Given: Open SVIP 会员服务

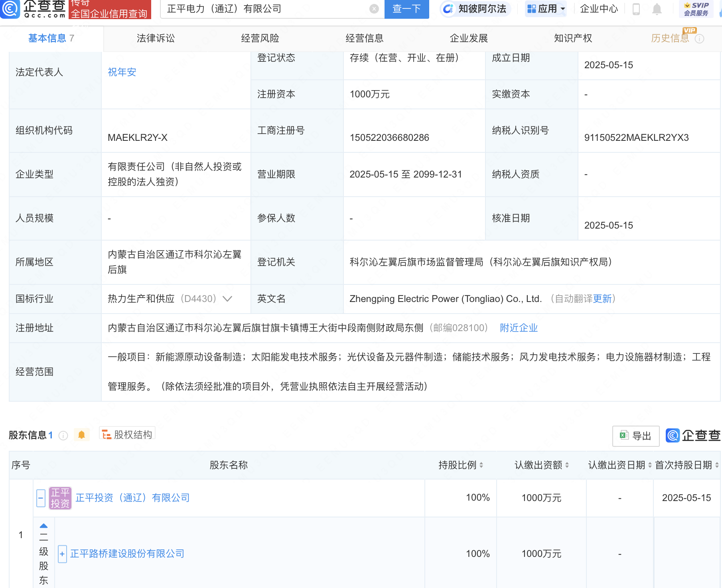Looking at the screenshot, I should (x=696, y=9).
